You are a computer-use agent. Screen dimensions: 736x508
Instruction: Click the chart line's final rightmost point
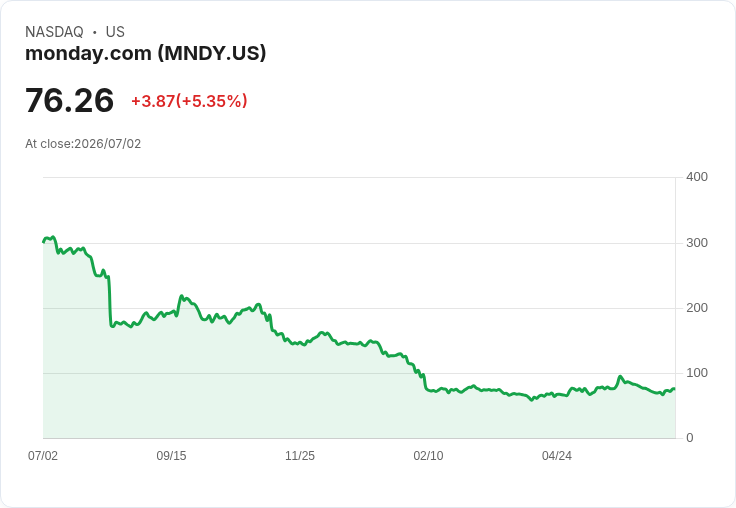(675, 389)
